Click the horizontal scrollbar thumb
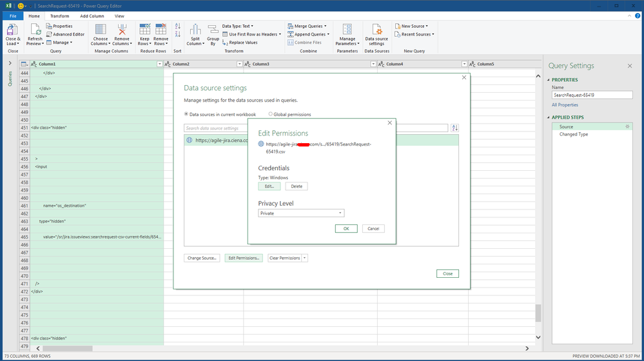Image resolution: width=644 pixels, height=361 pixels. (x=67, y=348)
